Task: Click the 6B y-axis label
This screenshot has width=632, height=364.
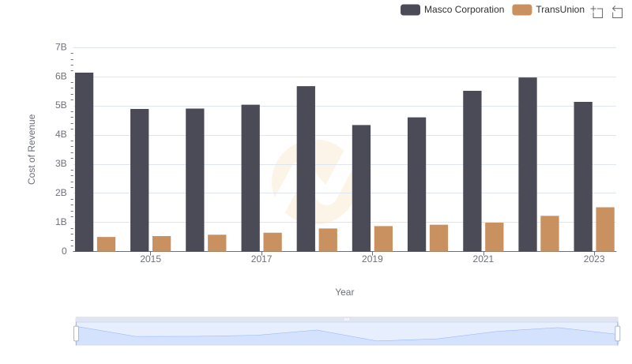Action: click(61, 77)
